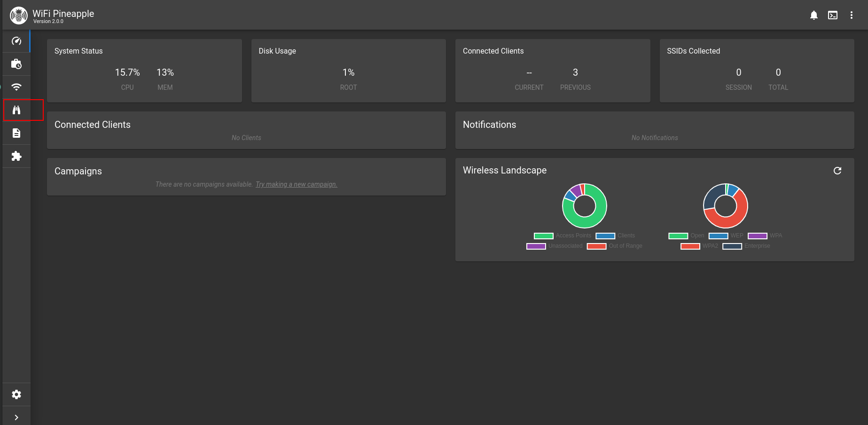Image resolution: width=868 pixels, height=425 pixels.
Task: Open the three-dot more options menu
Action: (852, 16)
